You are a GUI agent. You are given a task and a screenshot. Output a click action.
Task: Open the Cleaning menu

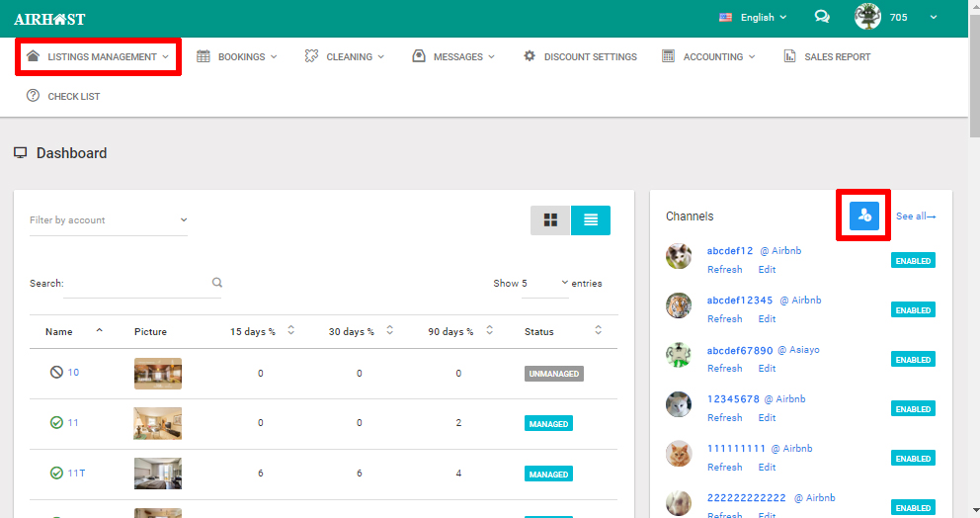(345, 57)
